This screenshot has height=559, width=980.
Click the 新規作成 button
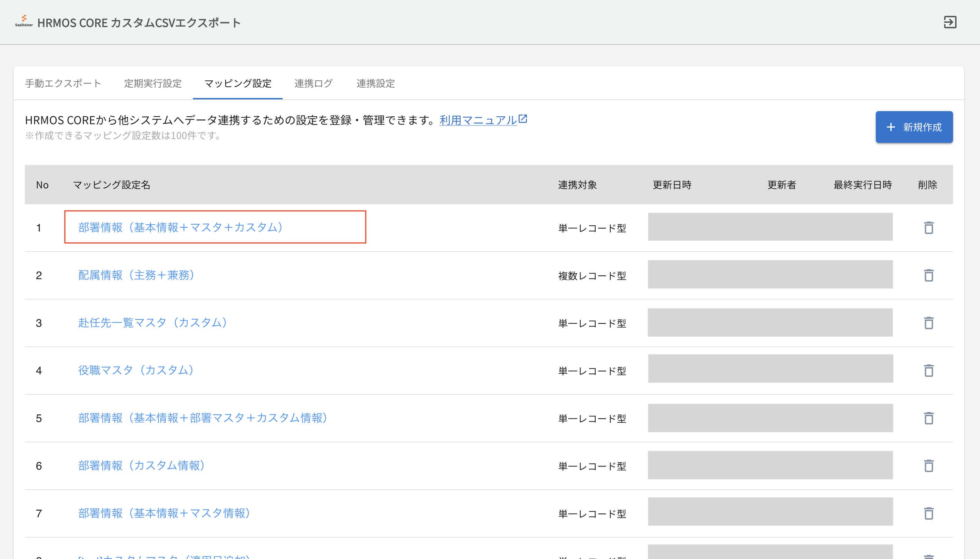point(914,127)
